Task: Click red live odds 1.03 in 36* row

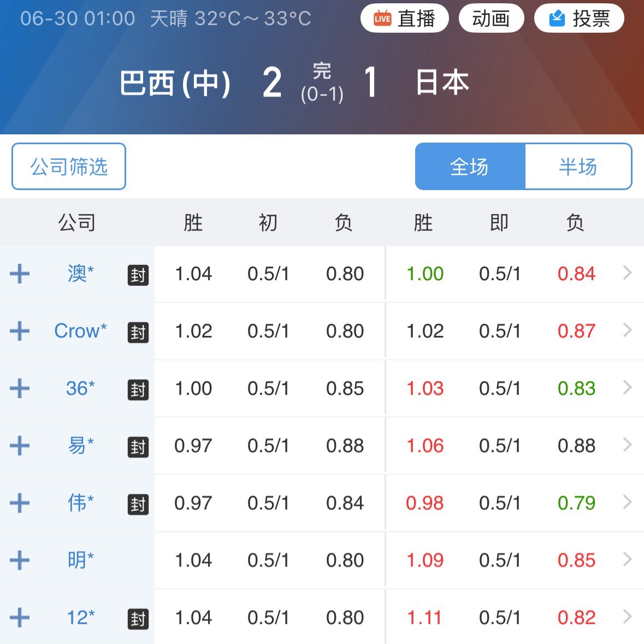Action: pos(425,388)
